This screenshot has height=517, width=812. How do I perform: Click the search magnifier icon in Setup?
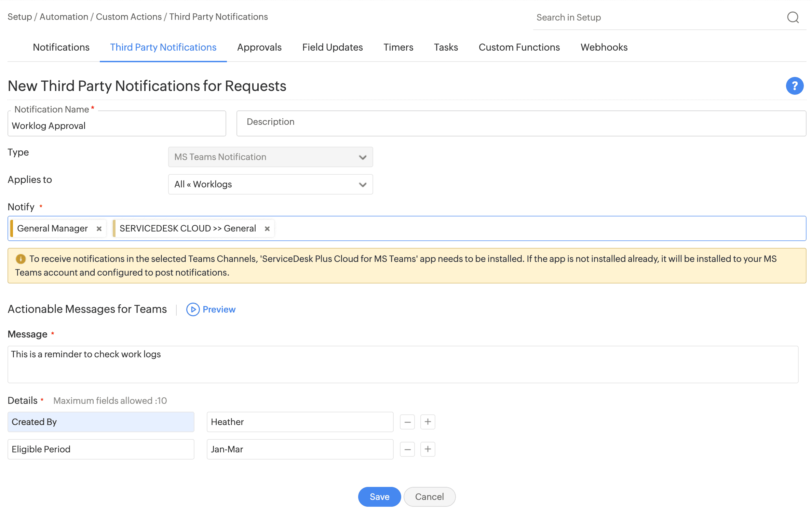pyautogui.click(x=793, y=17)
